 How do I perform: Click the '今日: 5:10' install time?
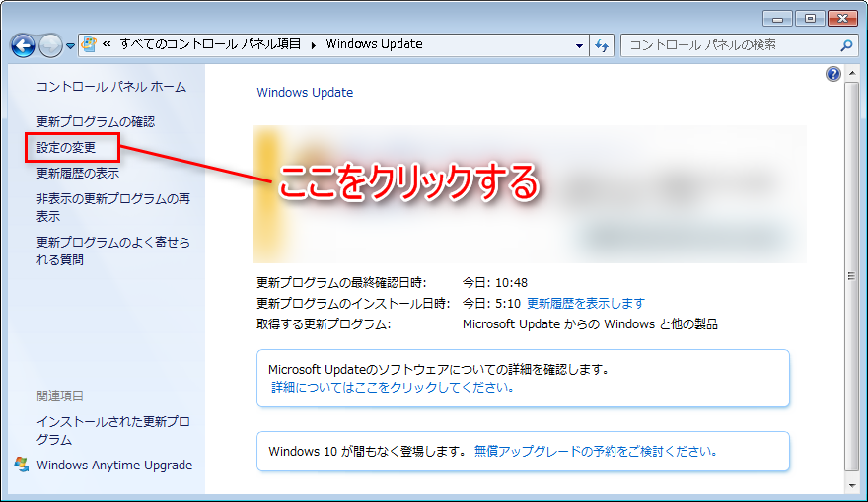pyautogui.click(x=491, y=304)
